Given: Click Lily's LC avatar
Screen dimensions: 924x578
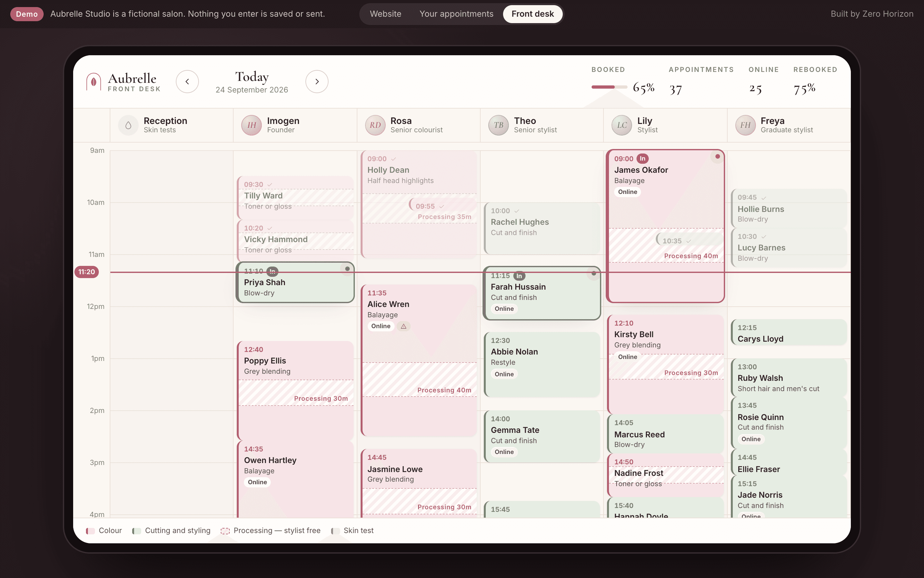Looking at the screenshot, I should [621, 125].
